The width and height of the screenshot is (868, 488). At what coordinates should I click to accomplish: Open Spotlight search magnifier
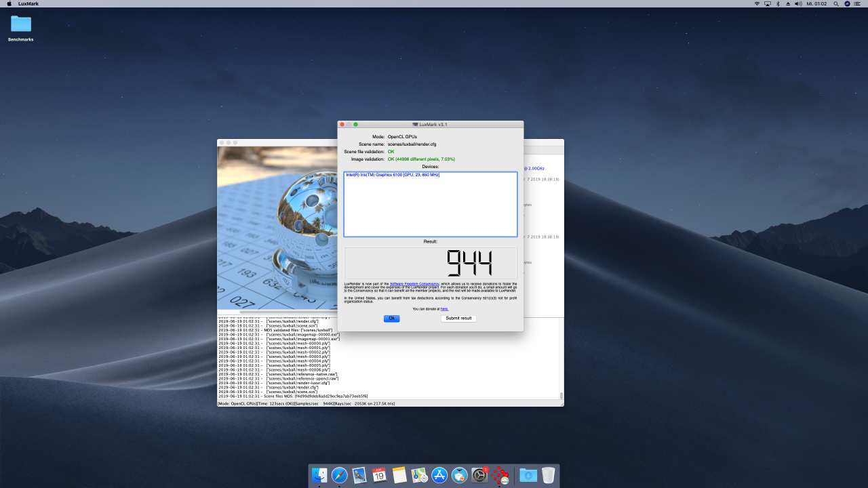(x=836, y=4)
